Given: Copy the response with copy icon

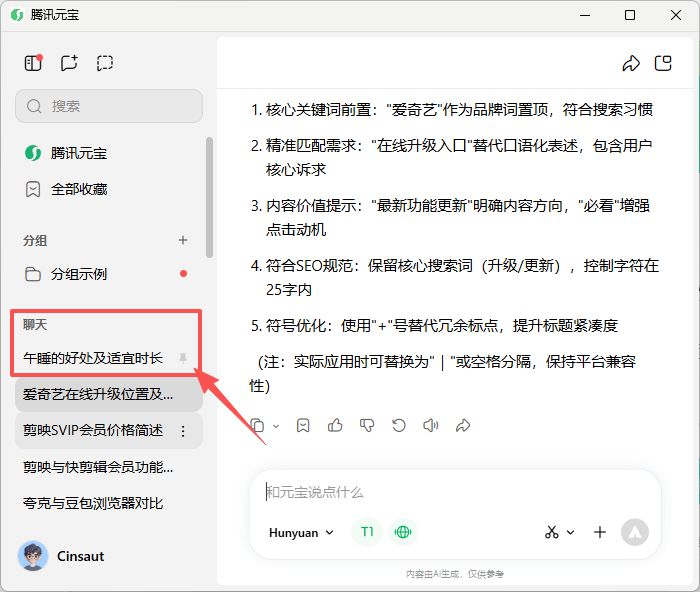Looking at the screenshot, I should (x=258, y=425).
